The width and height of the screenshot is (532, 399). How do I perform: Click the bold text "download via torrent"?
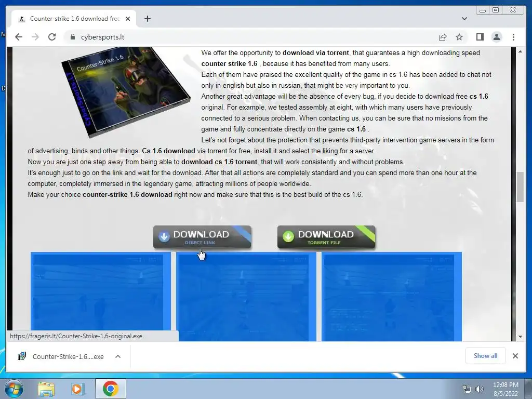coord(315,52)
